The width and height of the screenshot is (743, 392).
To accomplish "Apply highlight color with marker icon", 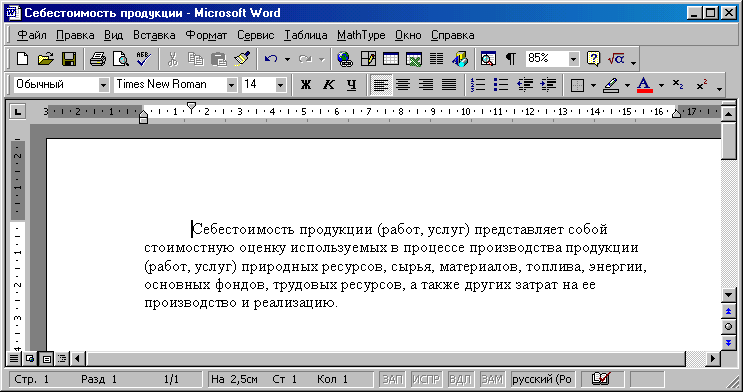I will 611,85.
